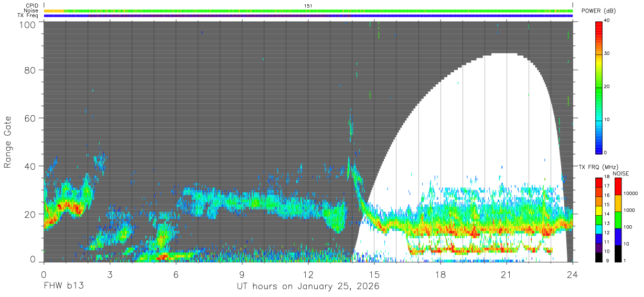Click the 1000 tick on the NOISE scale
This screenshot has height=297, width=644.
point(628,210)
